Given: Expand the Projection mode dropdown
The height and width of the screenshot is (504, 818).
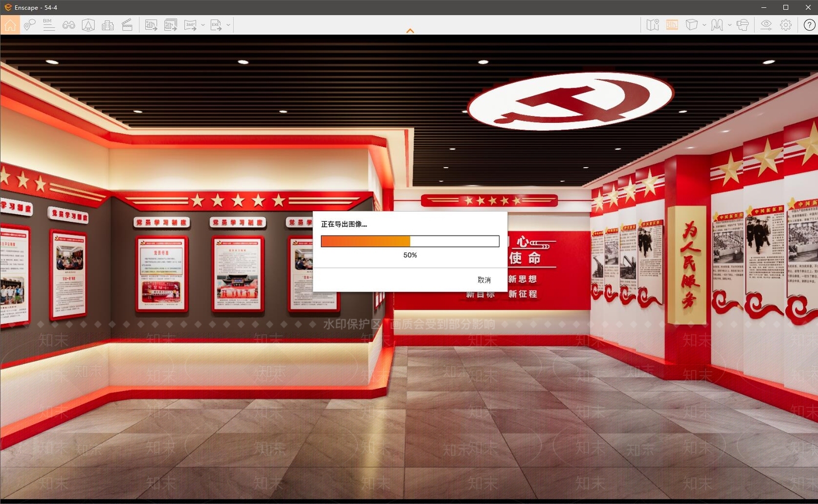Looking at the screenshot, I should tap(705, 25).
